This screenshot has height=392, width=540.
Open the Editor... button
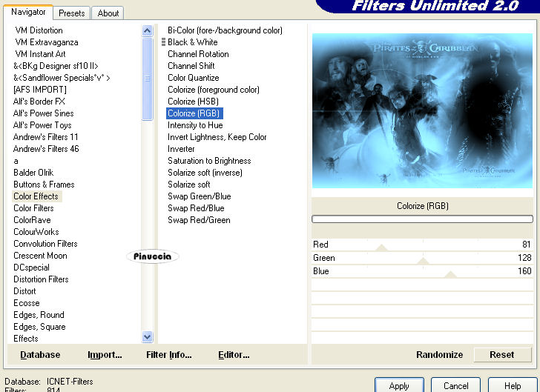click(234, 355)
